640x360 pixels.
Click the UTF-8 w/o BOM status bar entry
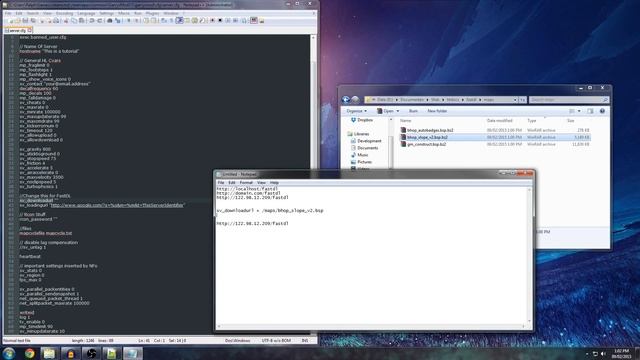[276, 340]
